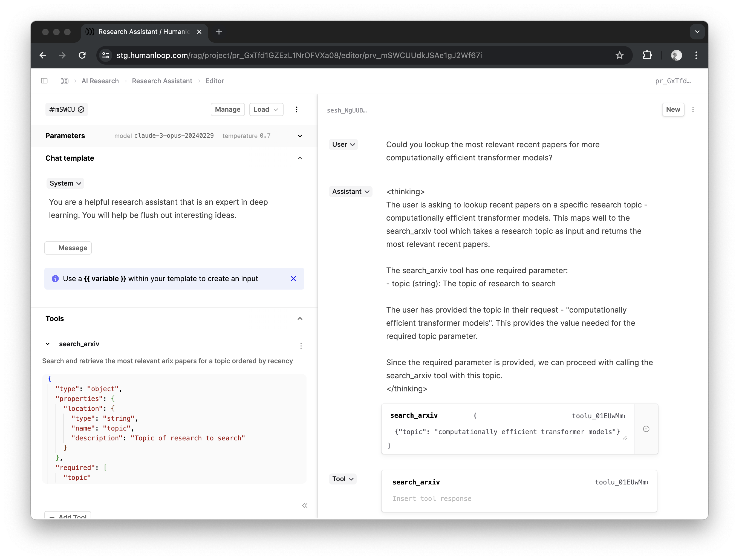The image size is (739, 560).
Task: Remove the search_arxiv tool call
Action: click(646, 429)
